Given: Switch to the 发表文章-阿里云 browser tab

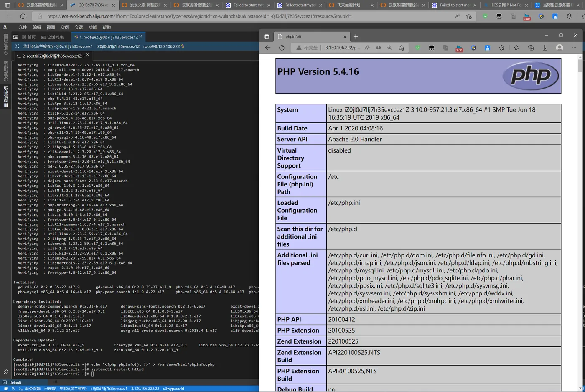Looking at the screenshot, I should [144, 5].
